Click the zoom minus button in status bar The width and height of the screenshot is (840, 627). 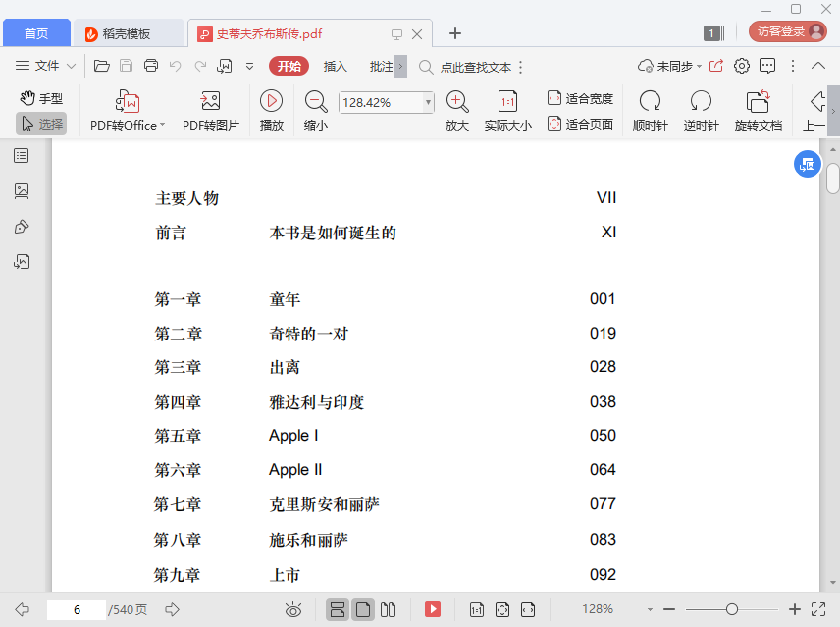coord(668,609)
